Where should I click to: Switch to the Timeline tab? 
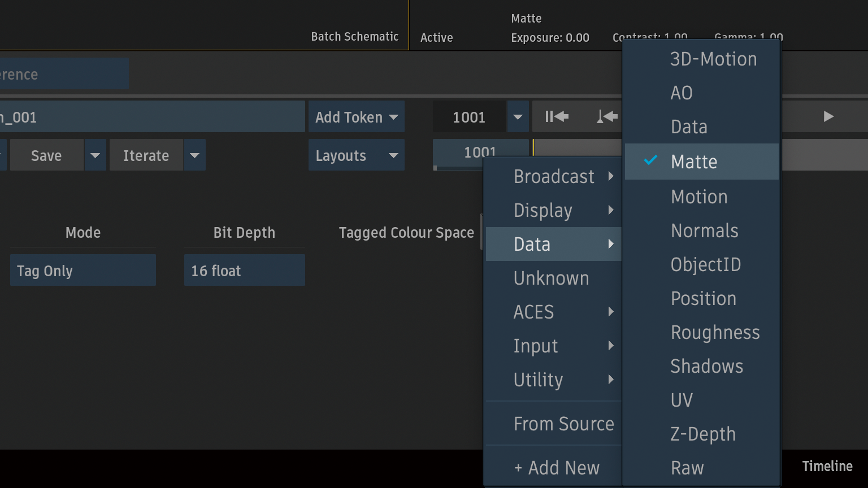pos(827,467)
